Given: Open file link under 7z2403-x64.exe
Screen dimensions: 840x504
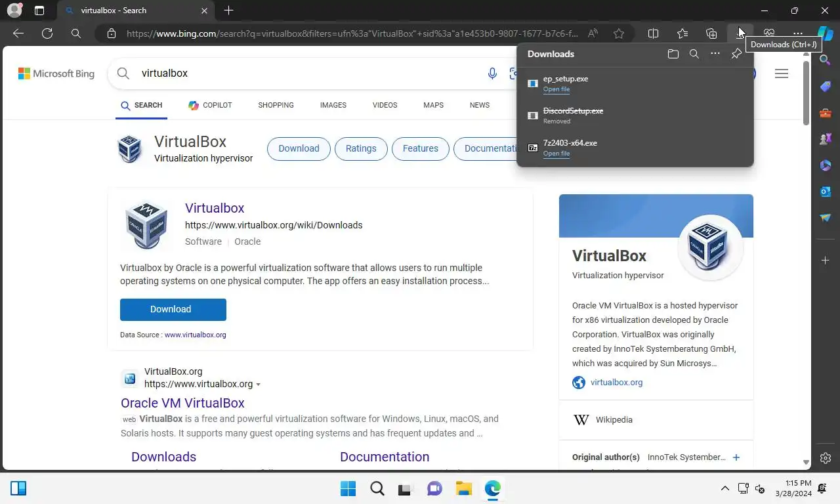Looking at the screenshot, I should [556, 154].
